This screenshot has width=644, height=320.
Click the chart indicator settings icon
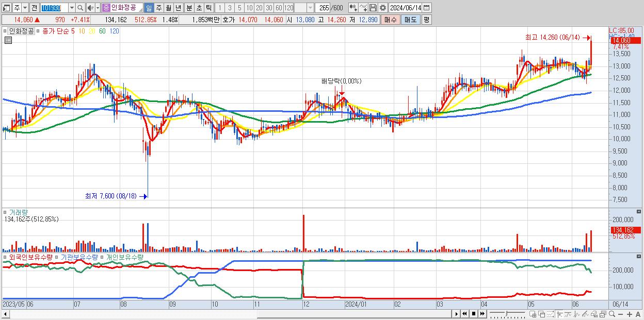pyautogui.click(x=353, y=8)
